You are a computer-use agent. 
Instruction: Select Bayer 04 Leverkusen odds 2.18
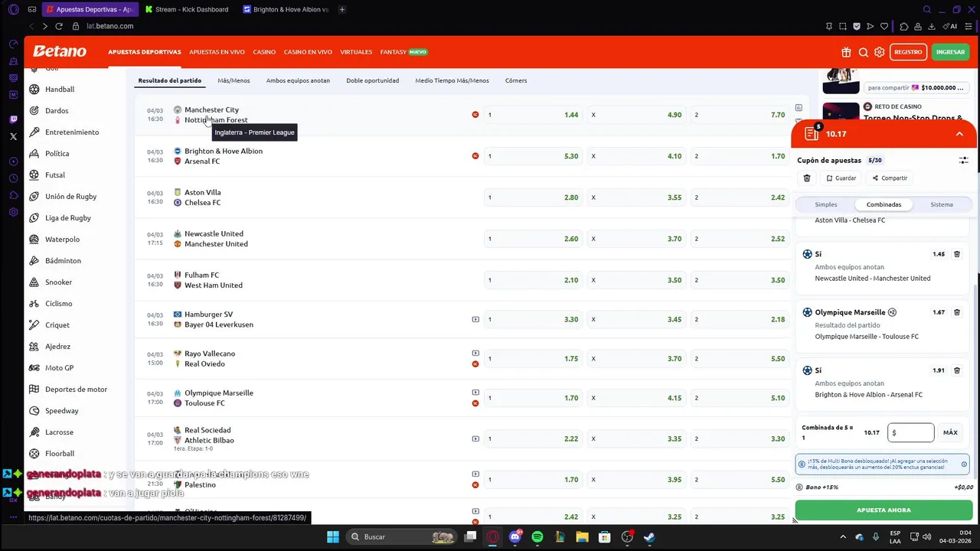[739, 319]
